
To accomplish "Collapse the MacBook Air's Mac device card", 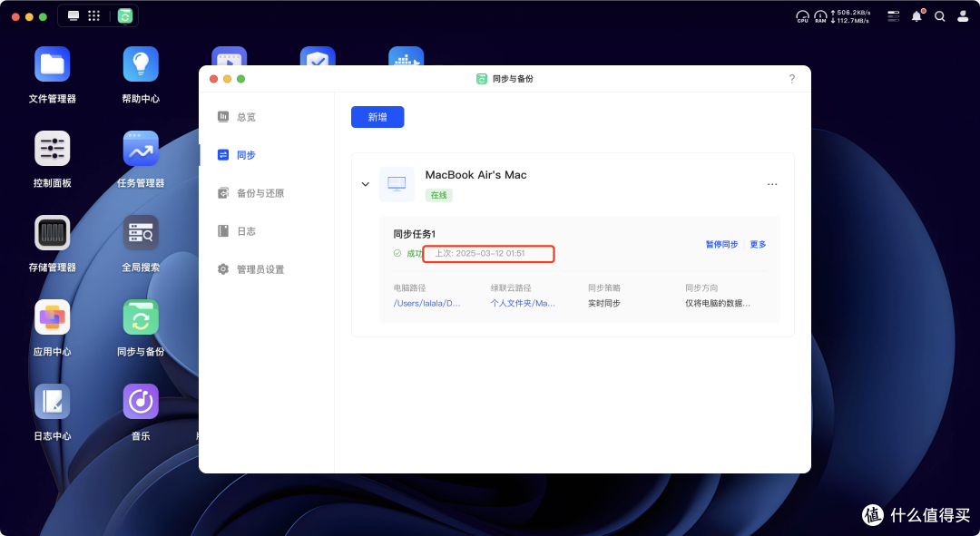I will coord(366,184).
